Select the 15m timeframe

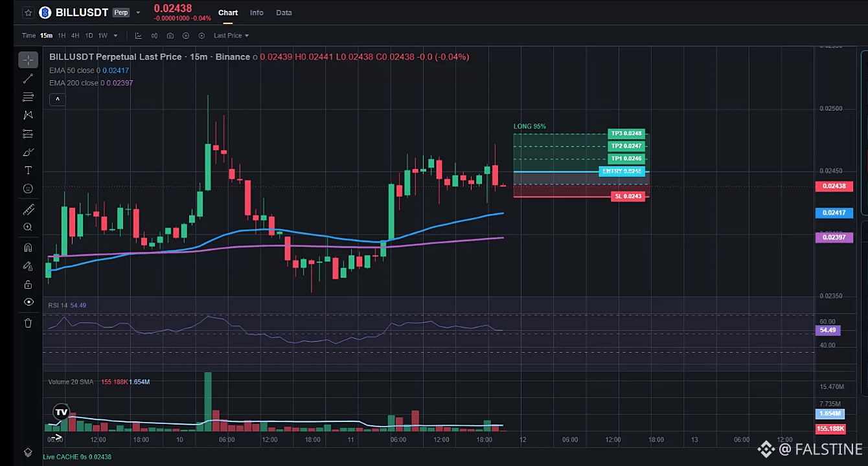click(x=46, y=36)
